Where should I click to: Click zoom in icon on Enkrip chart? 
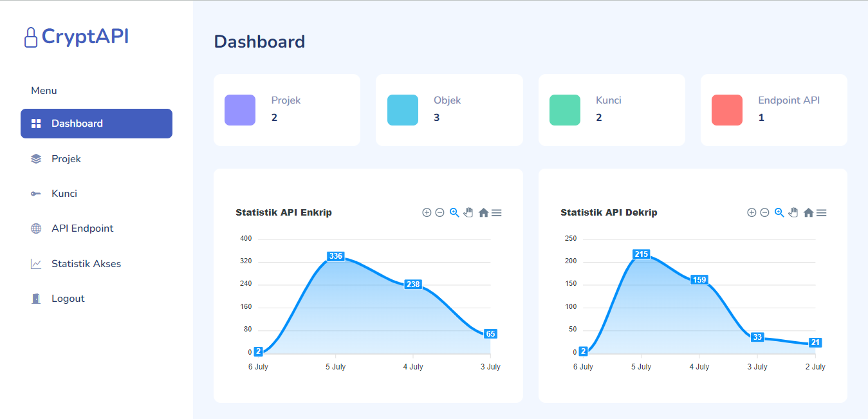coord(427,212)
